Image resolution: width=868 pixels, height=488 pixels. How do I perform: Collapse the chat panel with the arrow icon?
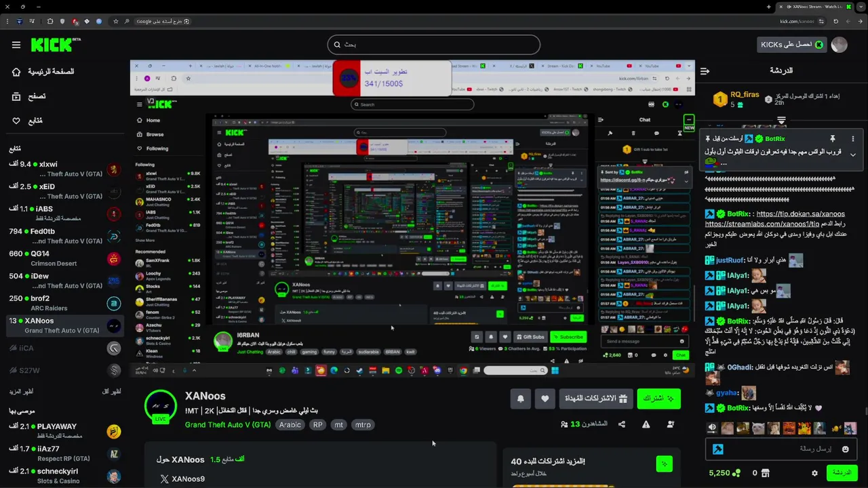coord(705,70)
